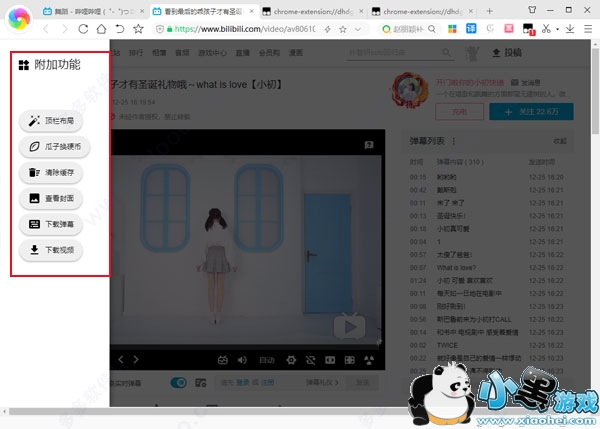Viewport: 600px width, 429px height.
Task: Click the browser search box
Action: [408, 29]
